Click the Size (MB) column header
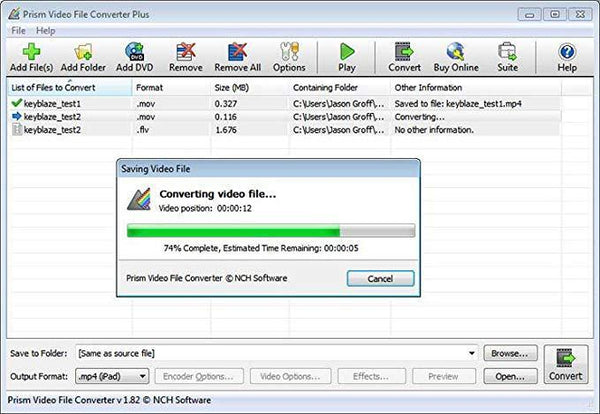This screenshot has height=414, width=600. point(250,88)
